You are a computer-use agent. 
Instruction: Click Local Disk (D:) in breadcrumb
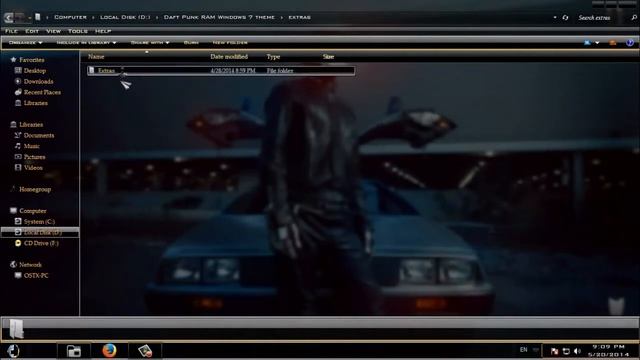[x=125, y=17]
